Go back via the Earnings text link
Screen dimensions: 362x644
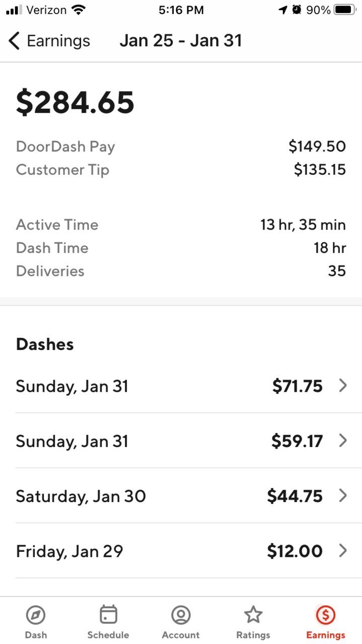58,41
